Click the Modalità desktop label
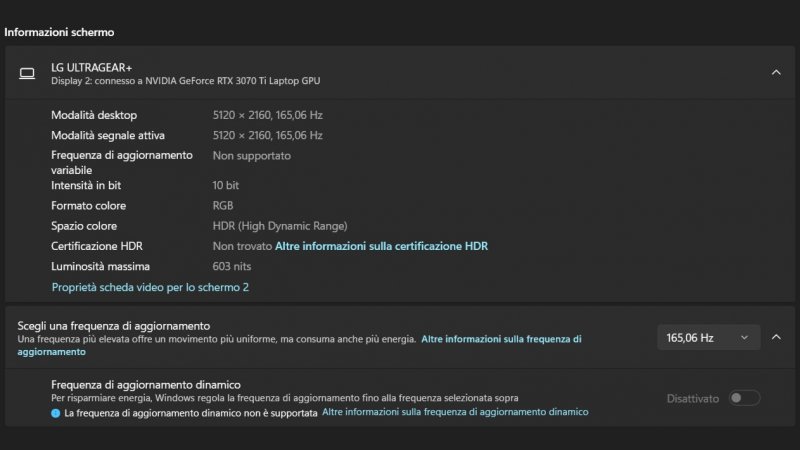This screenshot has height=450, width=800. click(x=94, y=115)
